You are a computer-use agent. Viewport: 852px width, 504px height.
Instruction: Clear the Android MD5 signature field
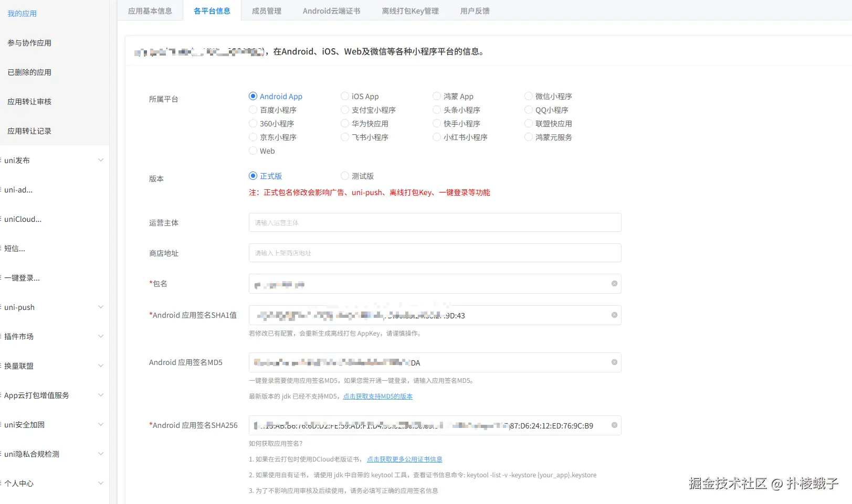point(614,362)
